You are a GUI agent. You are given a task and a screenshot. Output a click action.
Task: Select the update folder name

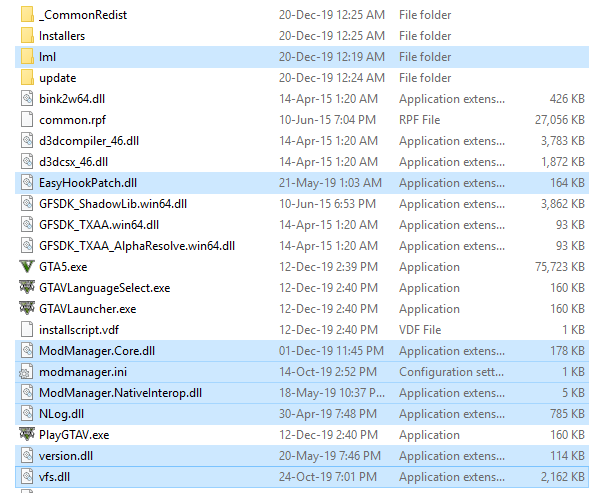(x=57, y=78)
